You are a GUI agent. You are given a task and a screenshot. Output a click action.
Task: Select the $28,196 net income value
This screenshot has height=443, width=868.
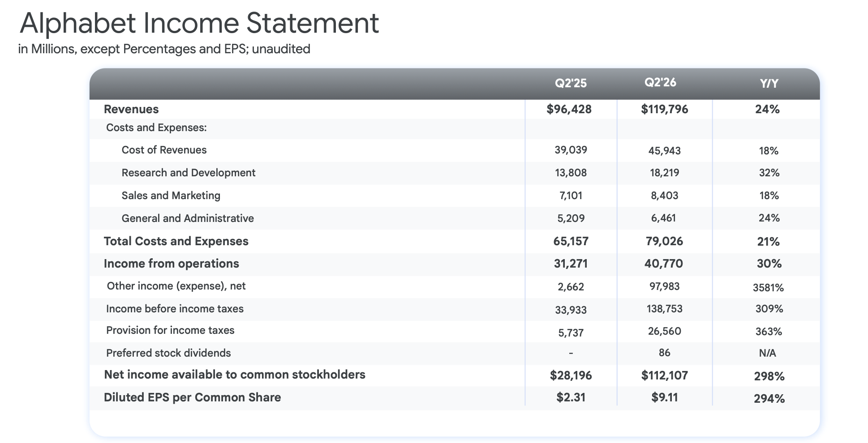click(571, 375)
